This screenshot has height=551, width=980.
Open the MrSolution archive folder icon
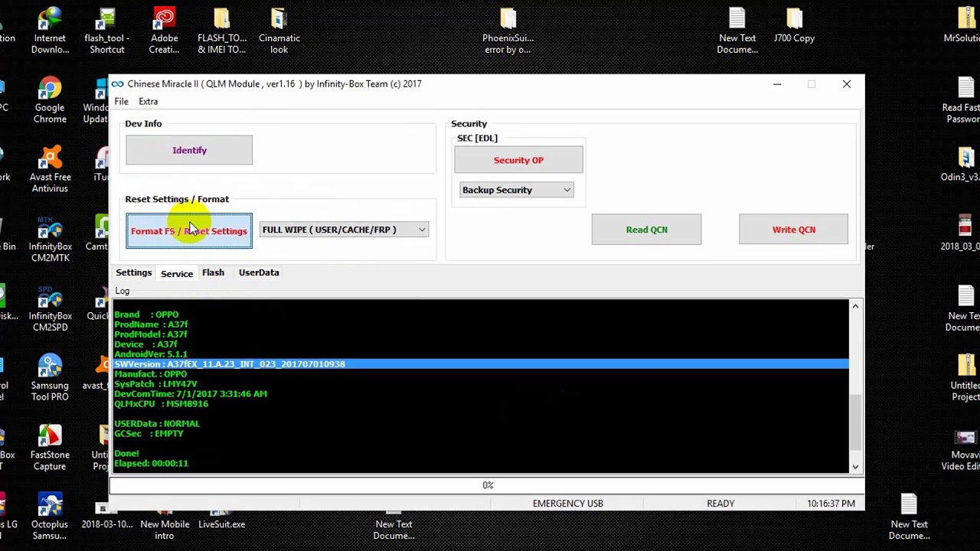[x=965, y=25]
